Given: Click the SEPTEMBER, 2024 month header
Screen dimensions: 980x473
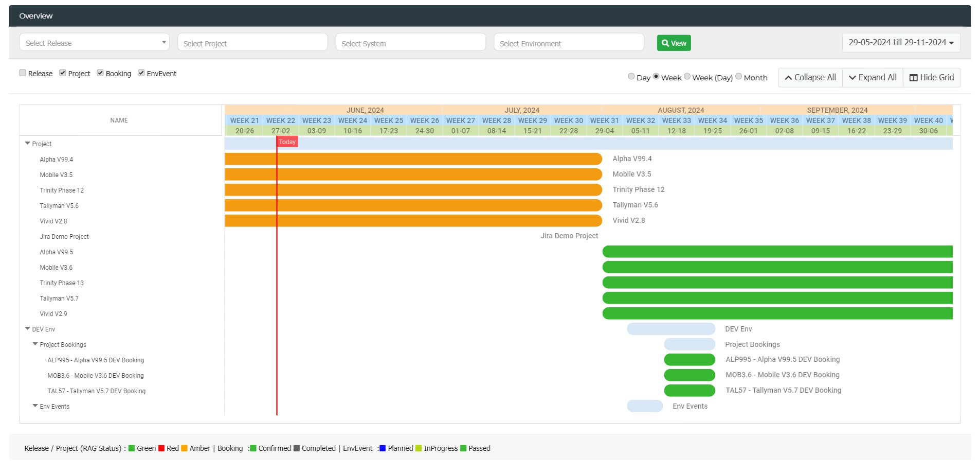Looking at the screenshot, I should (x=837, y=110).
